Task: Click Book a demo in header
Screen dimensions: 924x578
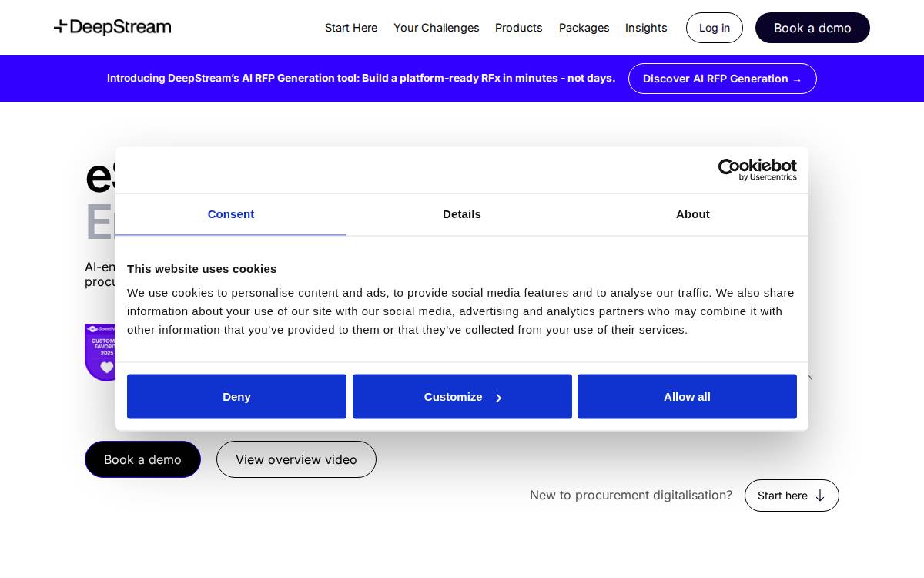Action: [x=812, y=28]
